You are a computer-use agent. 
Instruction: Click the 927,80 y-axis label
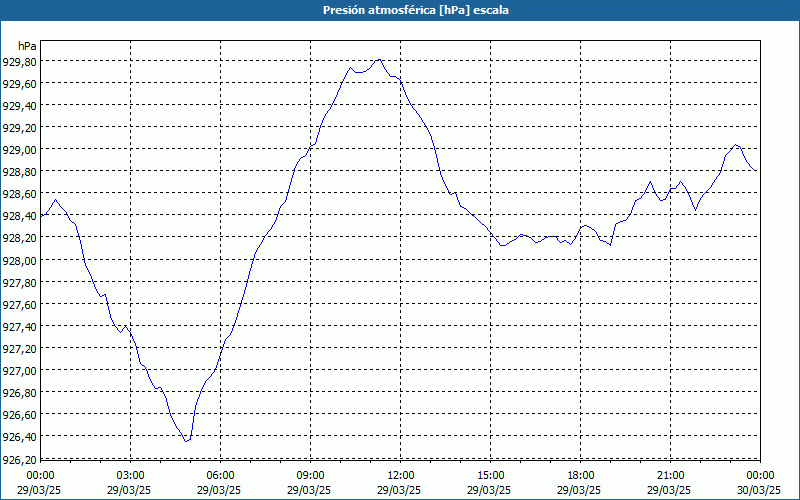[x=19, y=282]
